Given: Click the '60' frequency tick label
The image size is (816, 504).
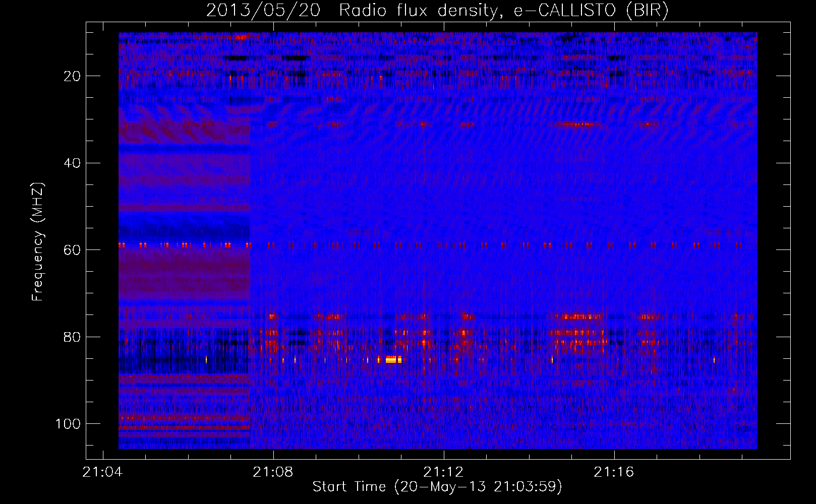Looking at the screenshot, I should (72, 250).
